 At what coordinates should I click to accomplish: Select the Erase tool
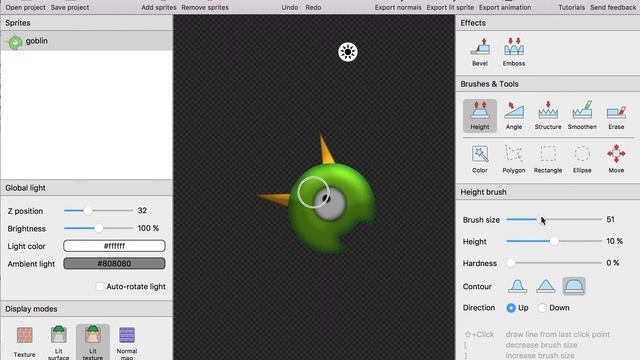click(616, 116)
